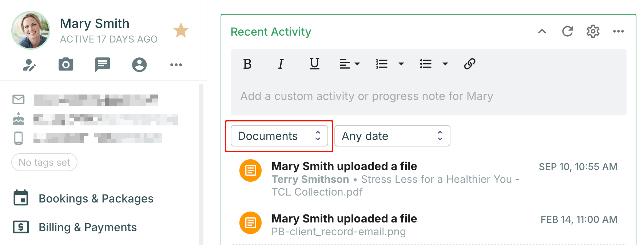
Task: Toggle the gold favorite star
Action: [181, 31]
